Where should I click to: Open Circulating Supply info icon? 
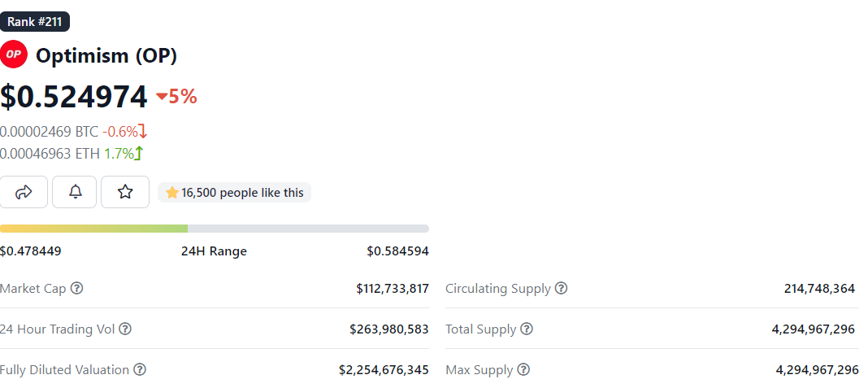561,289
